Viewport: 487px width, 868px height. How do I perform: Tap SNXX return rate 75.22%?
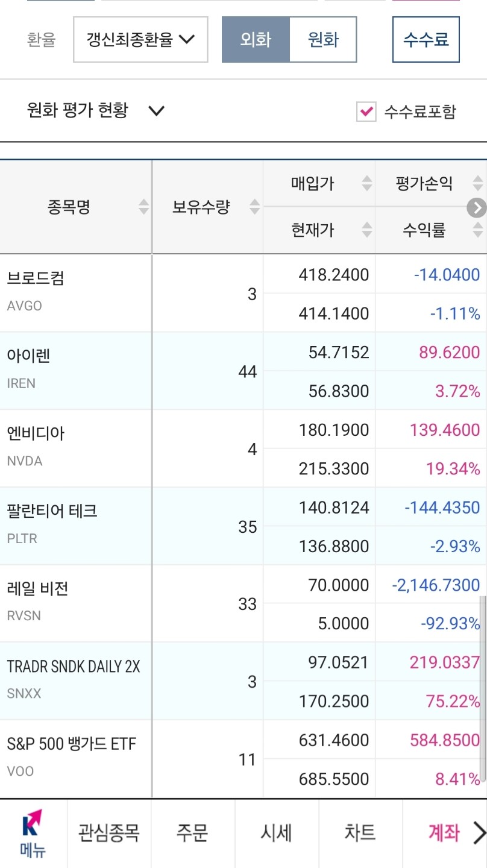(453, 702)
